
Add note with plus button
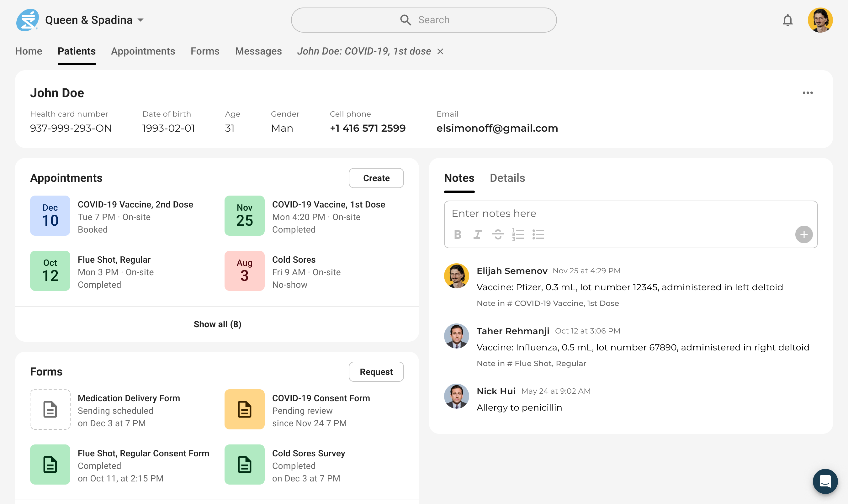[x=804, y=234]
